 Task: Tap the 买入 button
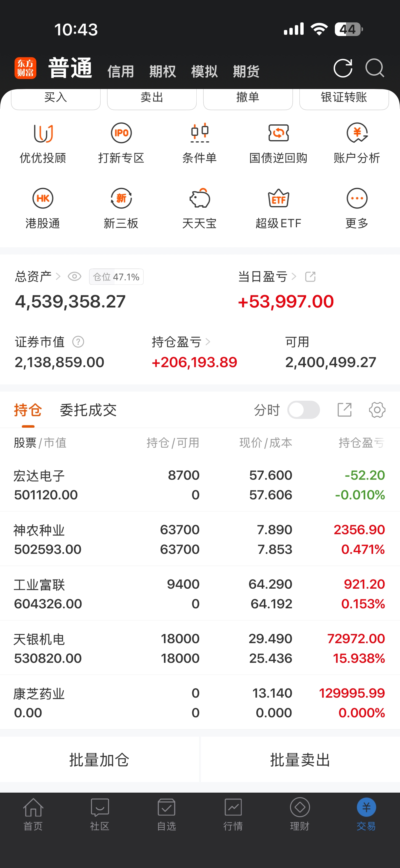click(x=56, y=98)
